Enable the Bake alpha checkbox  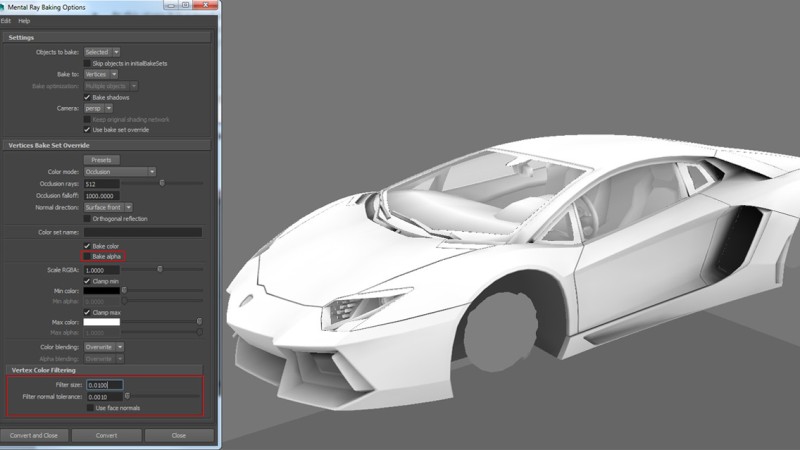click(x=87, y=256)
